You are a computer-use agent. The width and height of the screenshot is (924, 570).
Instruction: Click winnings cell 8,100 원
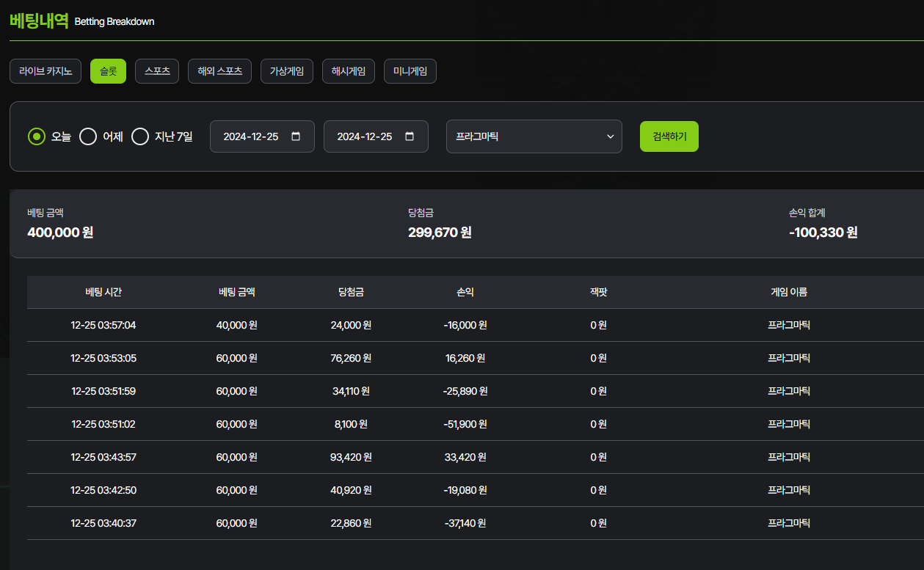[x=351, y=424]
